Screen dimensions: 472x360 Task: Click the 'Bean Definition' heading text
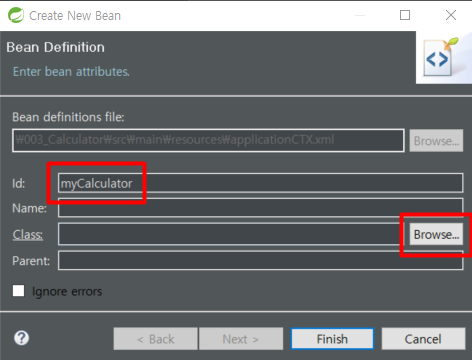point(55,47)
